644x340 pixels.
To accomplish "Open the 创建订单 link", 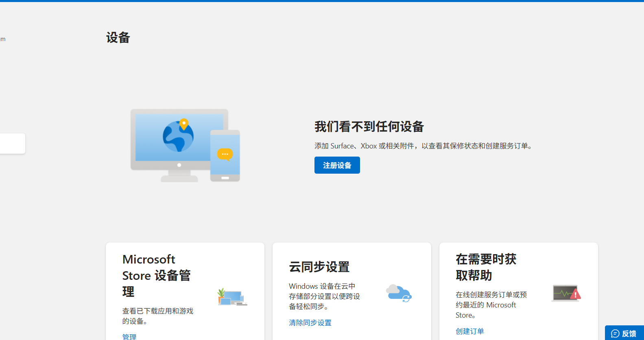I will pos(469,331).
